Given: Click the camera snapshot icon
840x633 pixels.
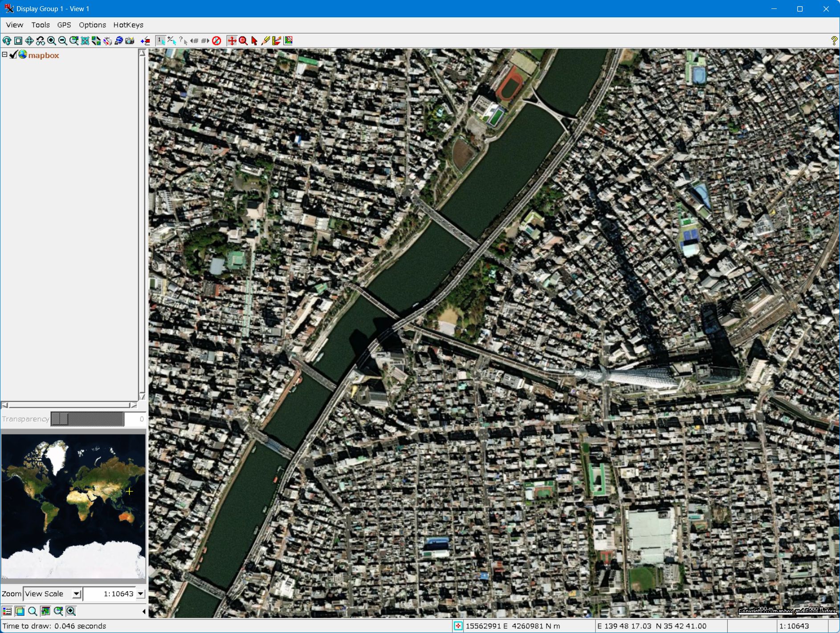Looking at the screenshot, I should pos(130,41).
